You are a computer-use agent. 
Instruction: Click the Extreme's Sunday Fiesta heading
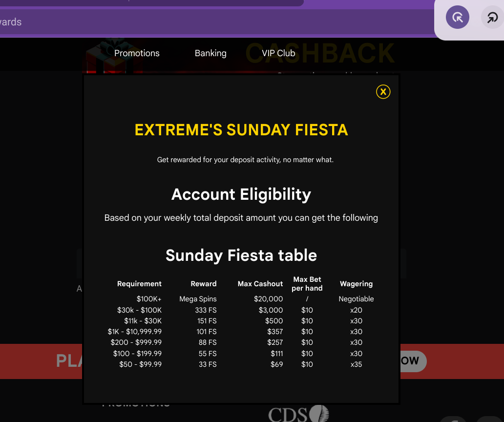[x=241, y=130]
